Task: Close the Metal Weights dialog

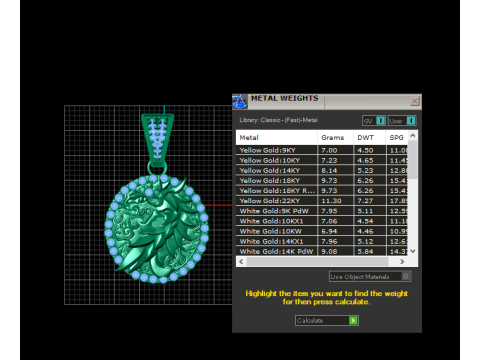Action: click(414, 101)
